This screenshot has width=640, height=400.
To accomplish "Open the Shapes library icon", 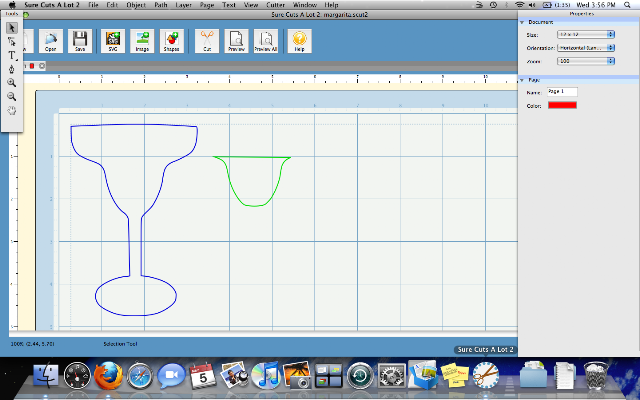I will (171, 41).
